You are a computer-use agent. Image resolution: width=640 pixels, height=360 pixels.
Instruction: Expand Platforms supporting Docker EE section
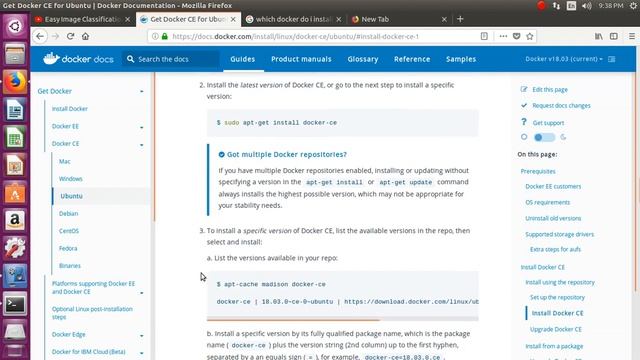[142, 293]
